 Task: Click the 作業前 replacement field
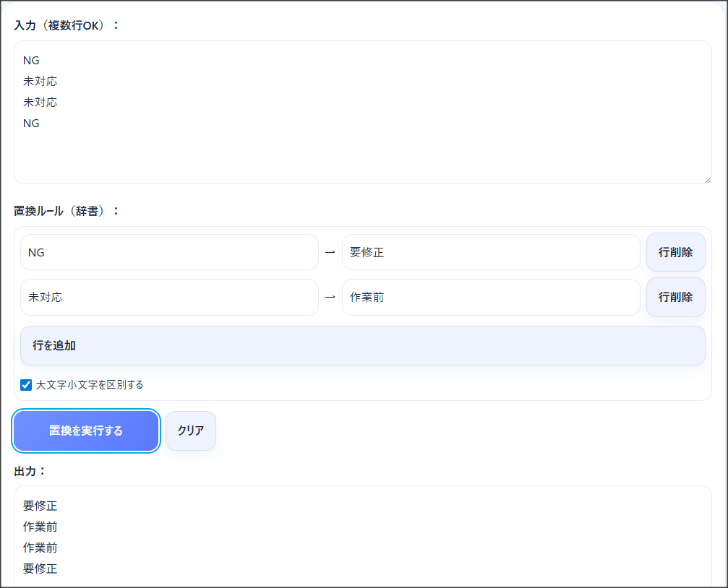[491, 297]
